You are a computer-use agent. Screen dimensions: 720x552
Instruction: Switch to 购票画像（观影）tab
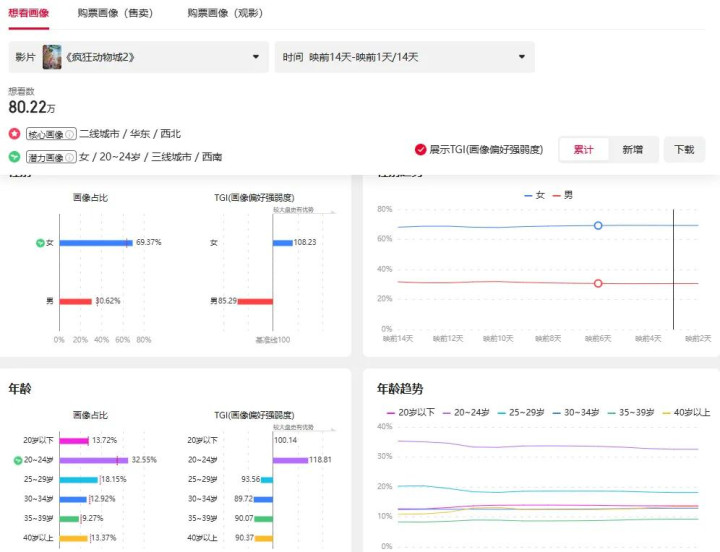(x=223, y=13)
